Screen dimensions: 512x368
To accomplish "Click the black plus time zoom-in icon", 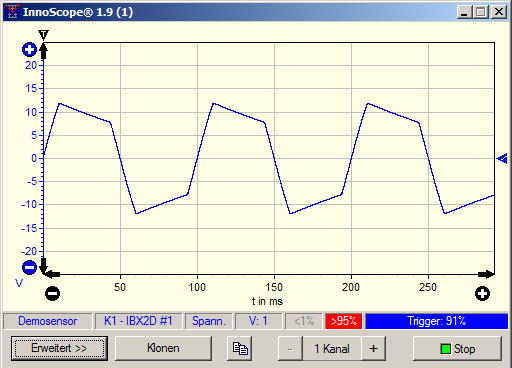I will point(482,293).
